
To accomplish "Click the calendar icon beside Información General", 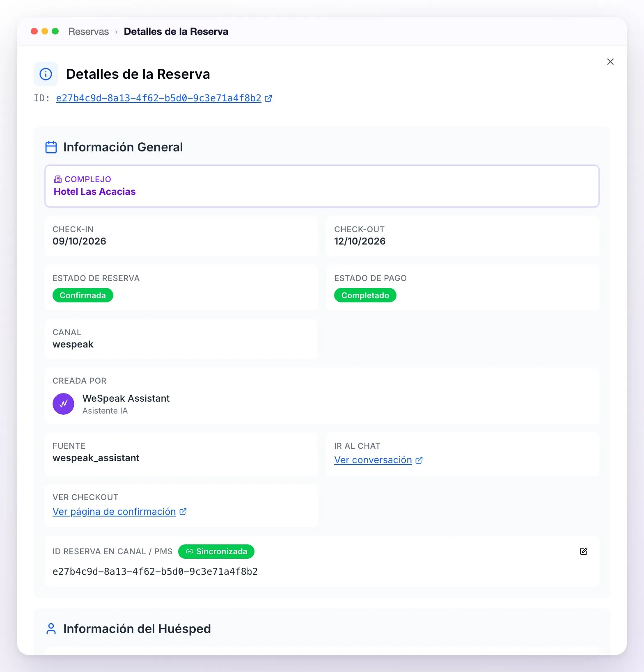I will (x=51, y=147).
